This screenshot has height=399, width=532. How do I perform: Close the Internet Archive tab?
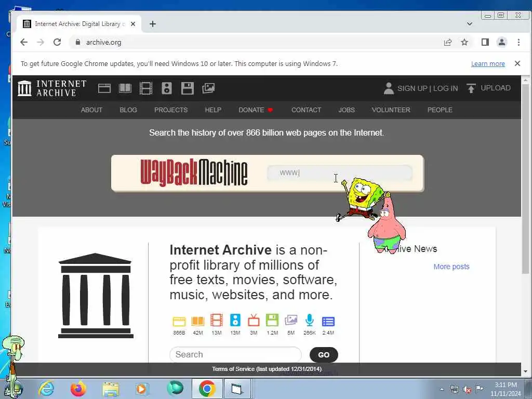(133, 24)
